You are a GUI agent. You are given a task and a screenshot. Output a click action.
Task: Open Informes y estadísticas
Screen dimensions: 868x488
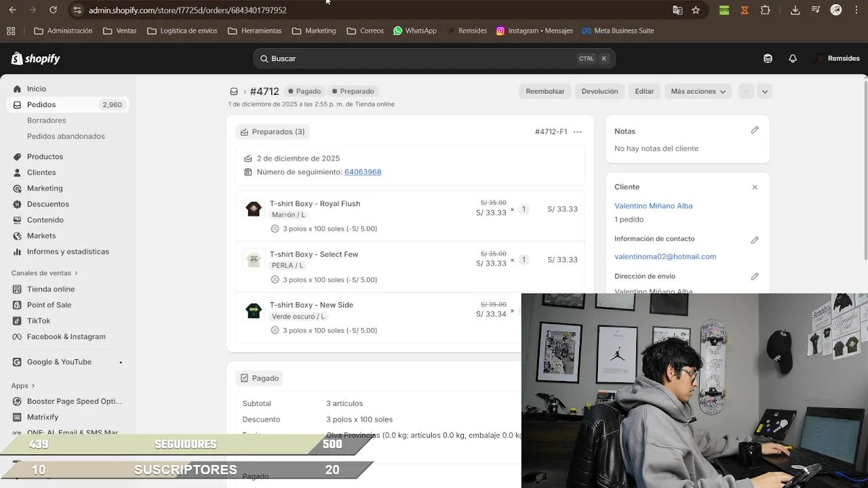pyautogui.click(x=68, y=251)
